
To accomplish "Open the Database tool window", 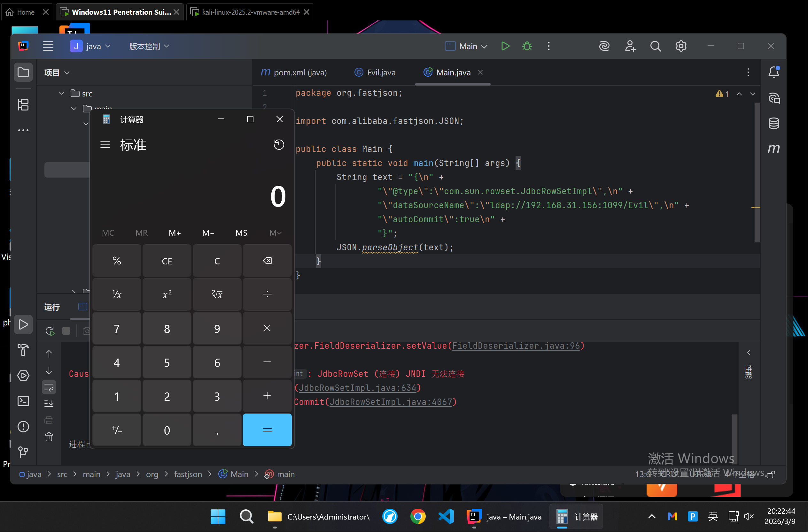I will pyautogui.click(x=773, y=123).
